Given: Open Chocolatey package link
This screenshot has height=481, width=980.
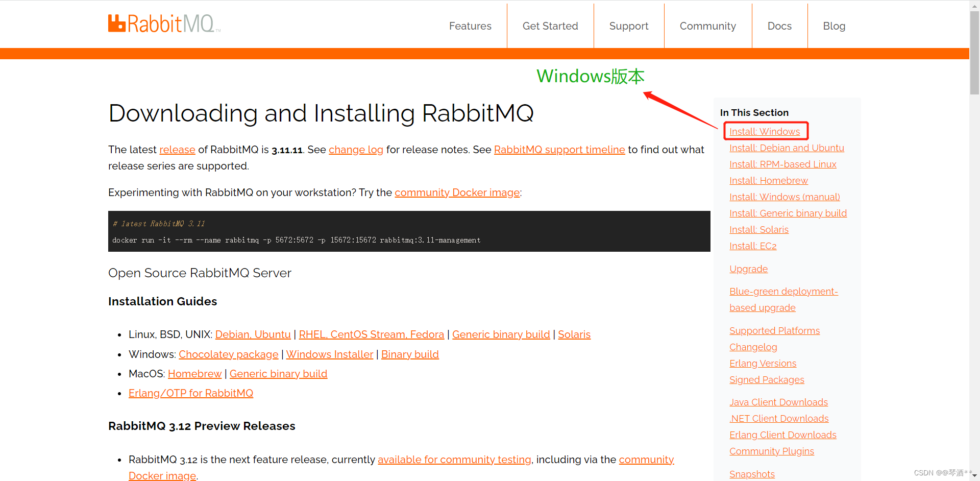Looking at the screenshot, I should [x=229, y=354].
